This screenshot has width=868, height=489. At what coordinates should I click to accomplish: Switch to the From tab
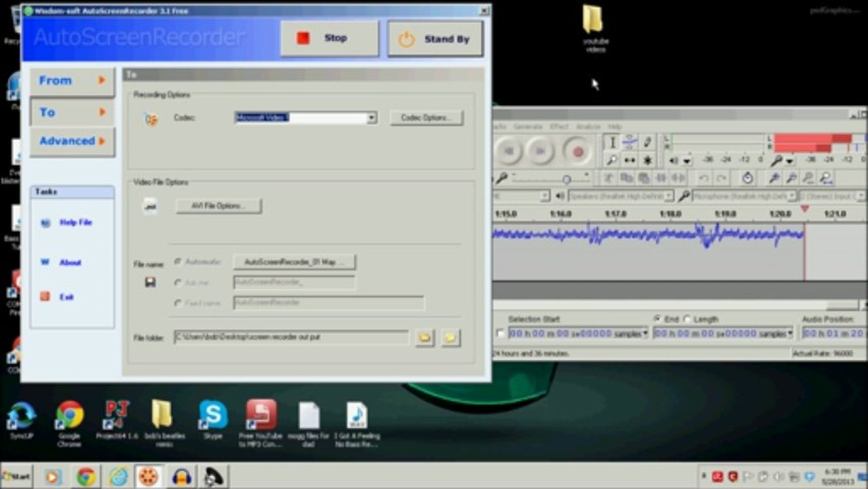[72, 81]
